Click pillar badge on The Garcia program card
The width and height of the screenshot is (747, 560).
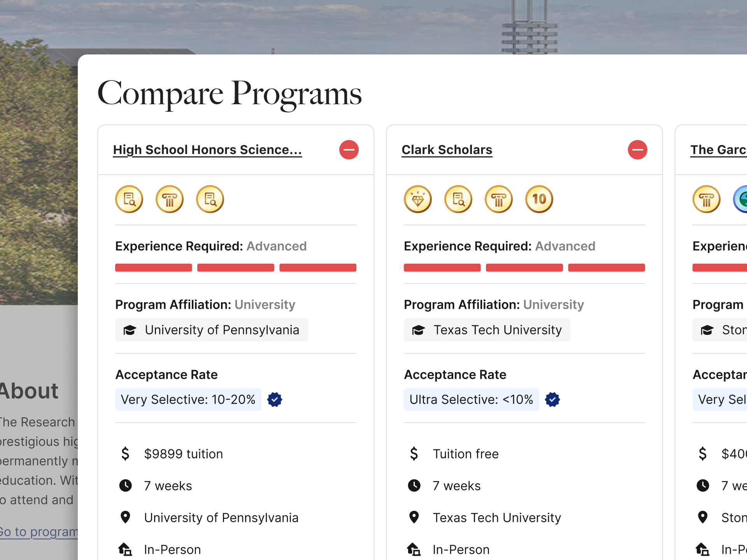tap(707, 199)
